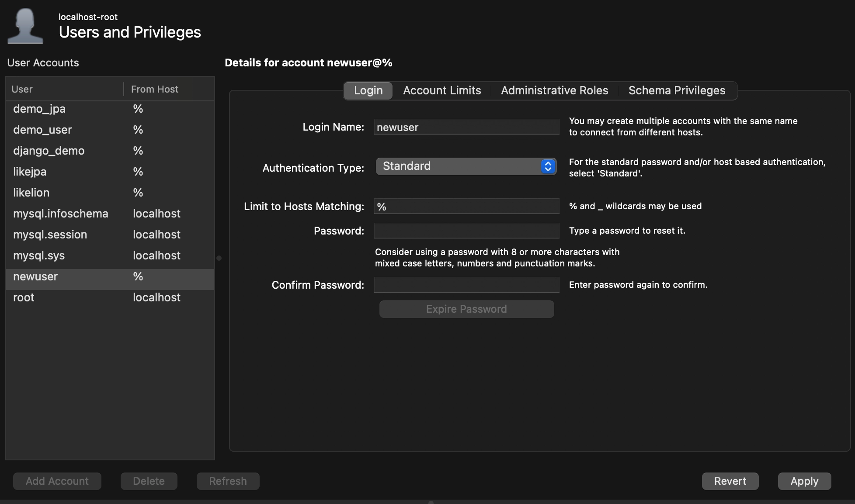Click Expire Password button
Viewport: 855px width, 504px height.
pyautogui.click(x=466, y=309)
